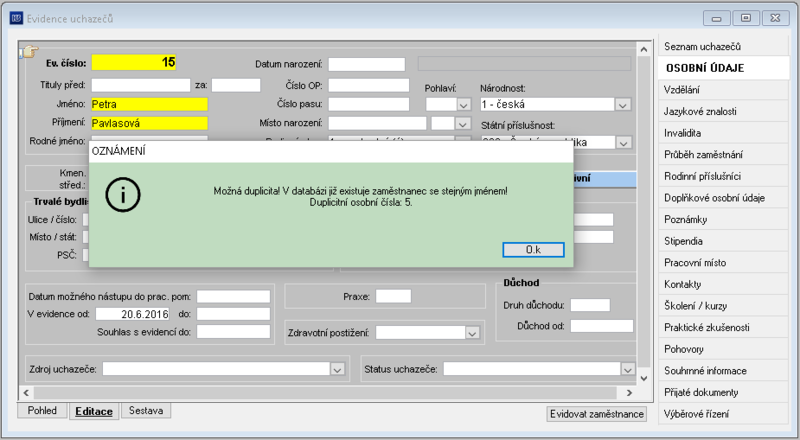Click the Důchod od field
800x440 pixels.
pos(602,326)
